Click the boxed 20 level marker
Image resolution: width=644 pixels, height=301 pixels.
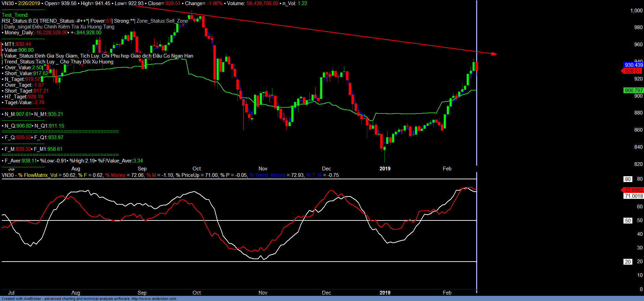tap(628, 262)
